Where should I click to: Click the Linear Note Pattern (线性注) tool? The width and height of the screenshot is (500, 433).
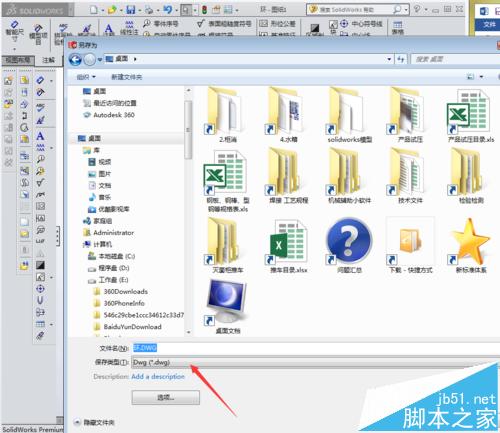(x=129, y=28)
